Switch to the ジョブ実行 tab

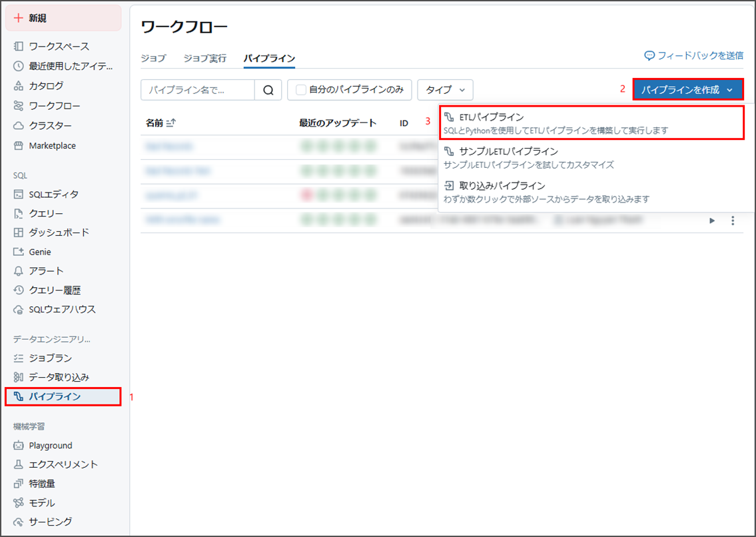[x=204, y=59]
